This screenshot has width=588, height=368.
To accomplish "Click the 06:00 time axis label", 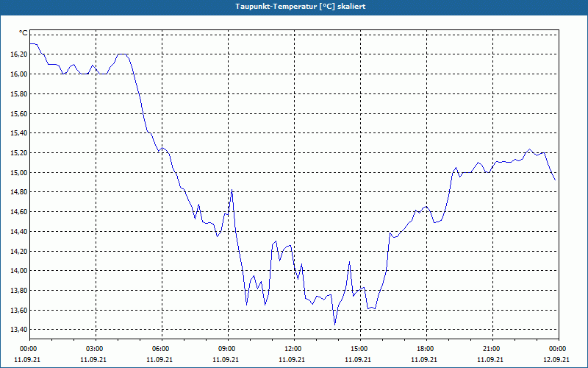I will tap(162, 349).
